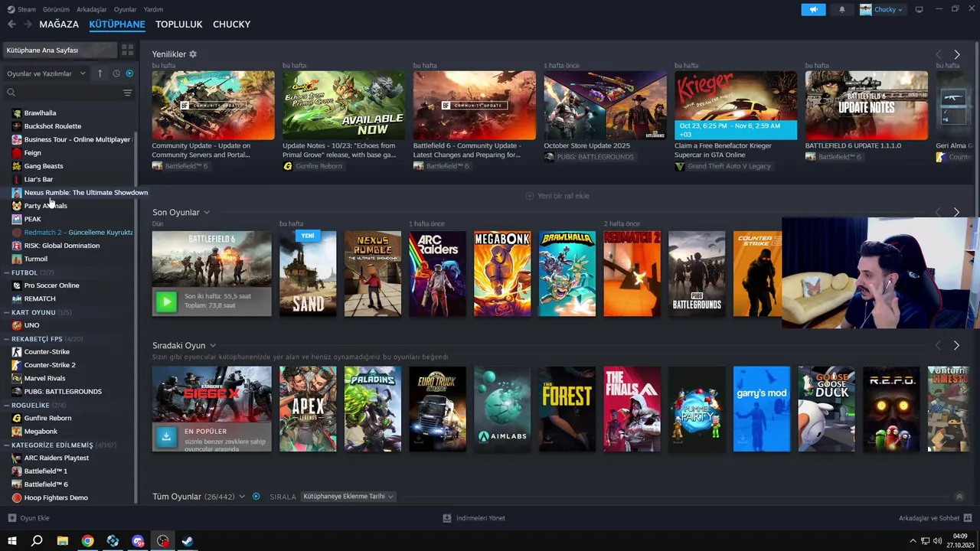This screenshot has width=980, height=551.
Task: Switch library to grid collections view
Action: (x=127, y=50)
